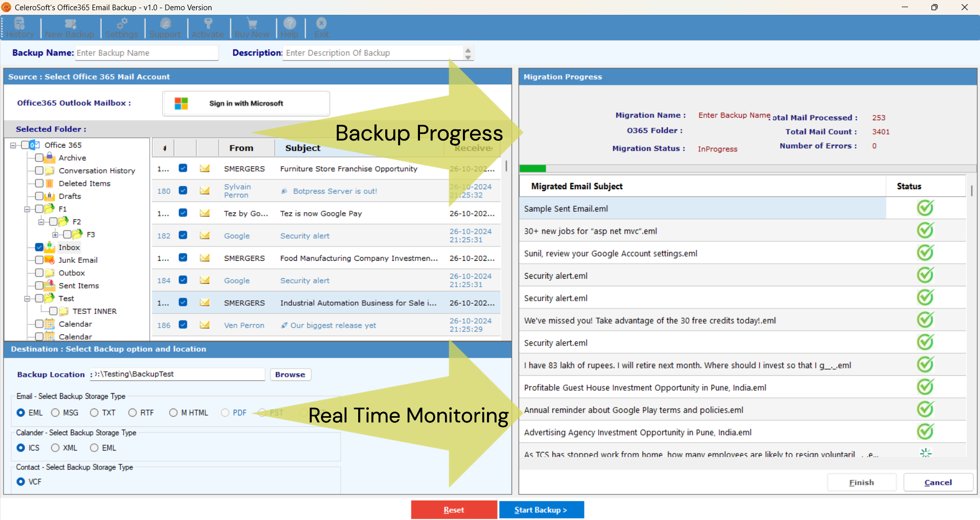
Task: Open the History panel
Action: coord(19,28)
